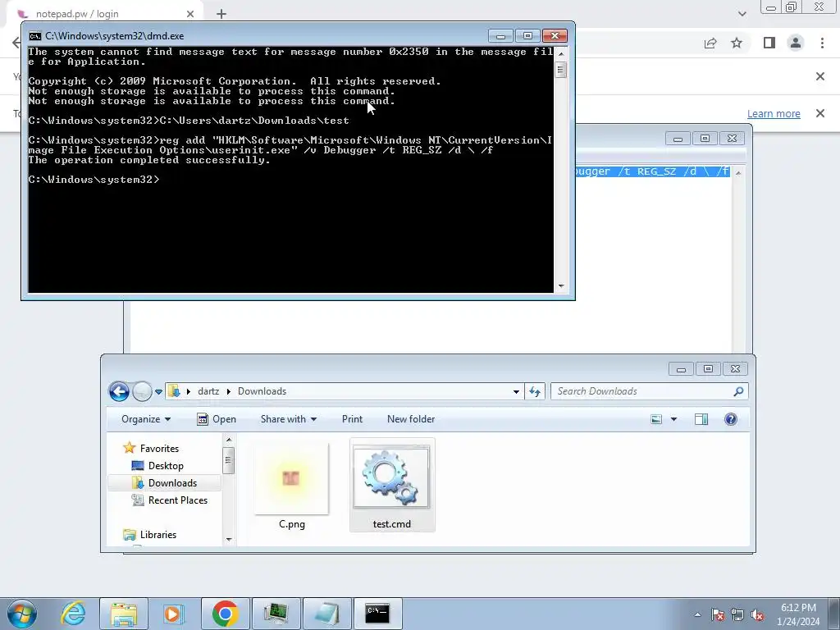Open Chrome's tab search dropdown arrow
This screenshot has height=630, width=840.
tap(742, 14)
